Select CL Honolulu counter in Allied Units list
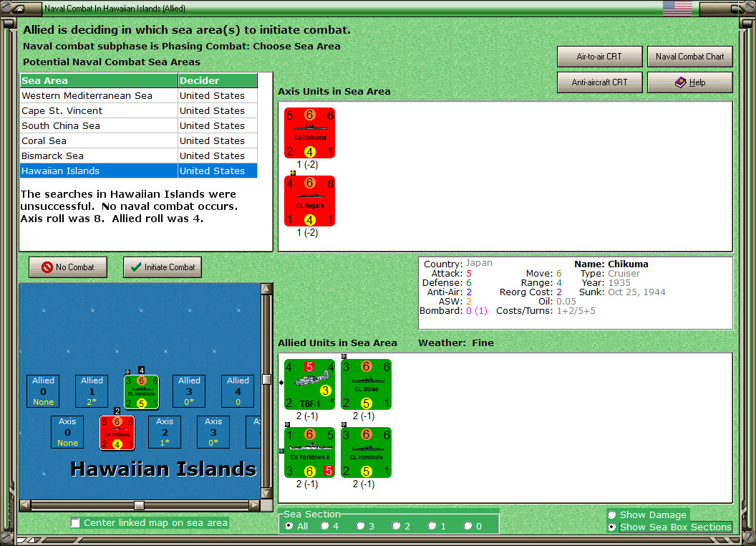756x546 pixels. [x=366, y=452]
